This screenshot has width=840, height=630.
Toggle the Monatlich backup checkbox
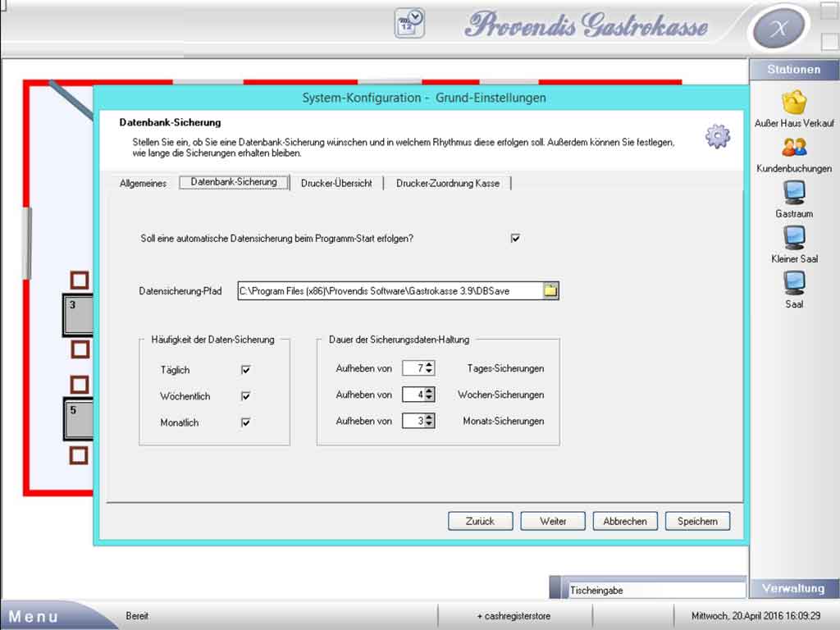pyautogui.click(x=246, y=422)
